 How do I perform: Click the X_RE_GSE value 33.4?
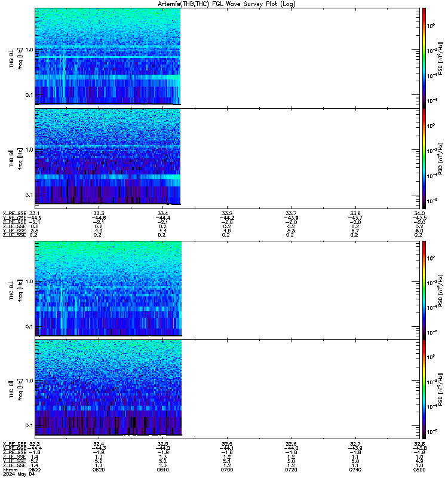click(x=162, y=213)
